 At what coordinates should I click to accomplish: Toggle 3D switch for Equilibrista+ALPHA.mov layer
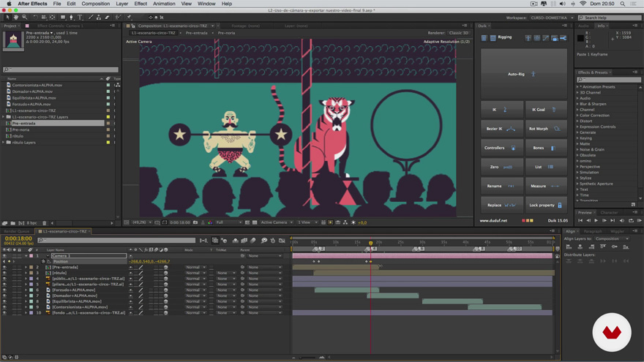166,301
